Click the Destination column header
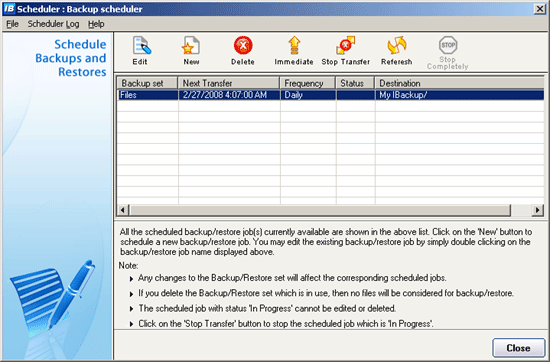550x362 pixels. point(460,83)
